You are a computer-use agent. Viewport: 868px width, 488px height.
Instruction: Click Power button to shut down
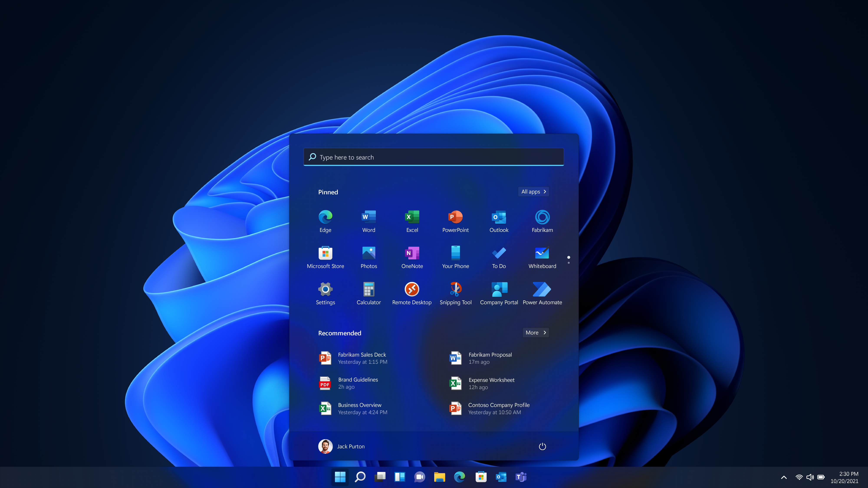click(542, 446)
